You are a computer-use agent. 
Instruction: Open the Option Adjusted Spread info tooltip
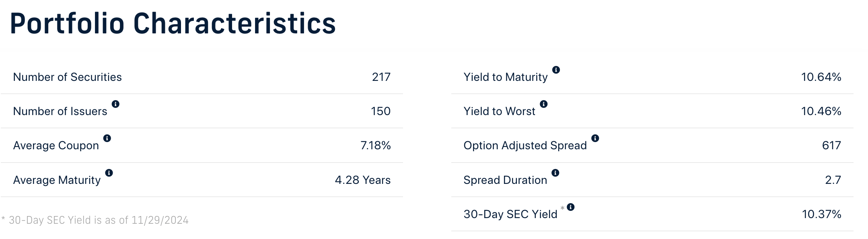click(x=595, y=138)
